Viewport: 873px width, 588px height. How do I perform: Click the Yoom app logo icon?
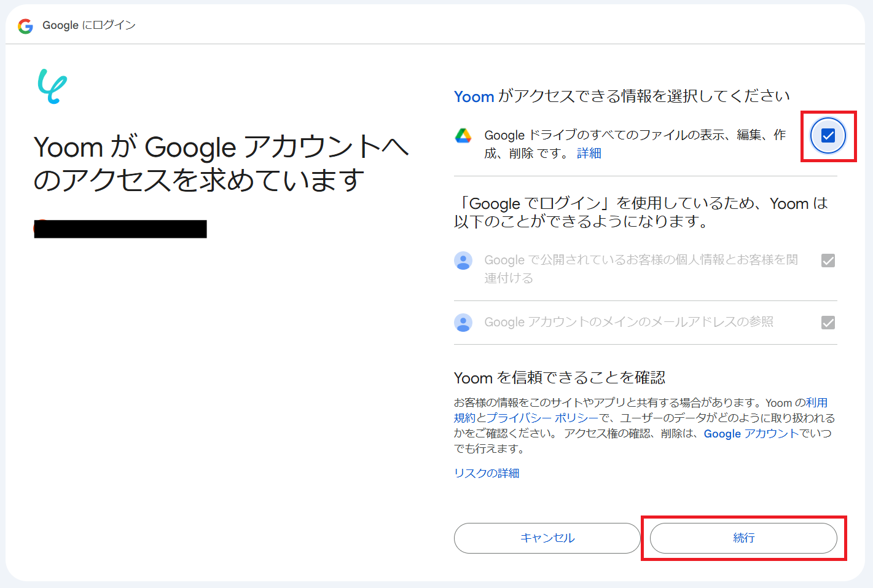point(52,86)
